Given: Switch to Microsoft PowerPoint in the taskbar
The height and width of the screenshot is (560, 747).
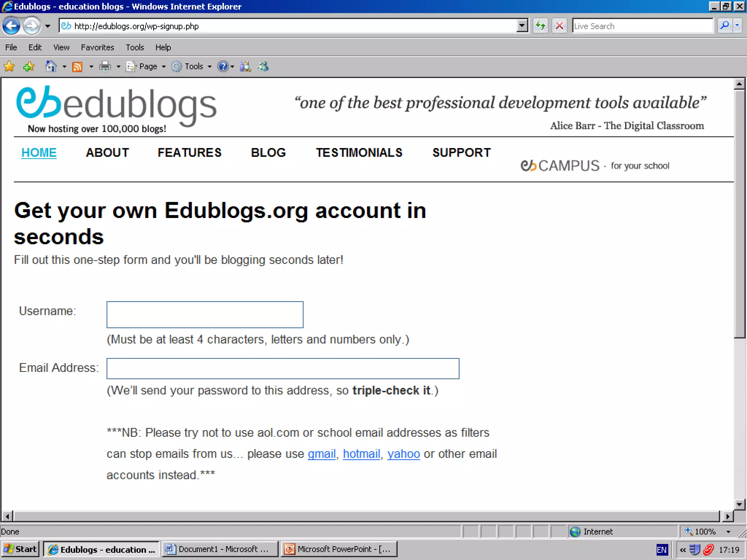Looking at the screenshot, I should pyautogui.click(x=339, y=549).
